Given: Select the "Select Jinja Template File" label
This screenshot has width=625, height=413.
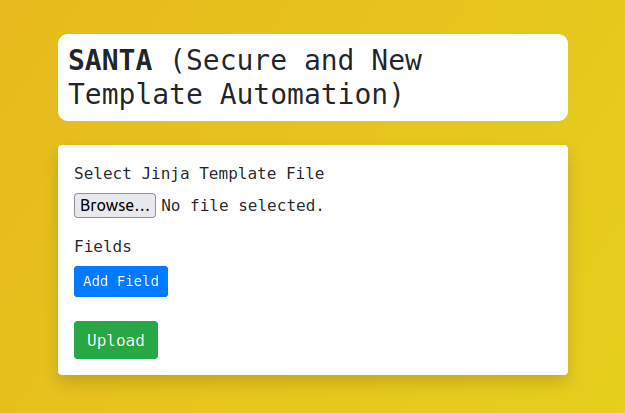Looking at the screenshot, I should click(199, 174).
